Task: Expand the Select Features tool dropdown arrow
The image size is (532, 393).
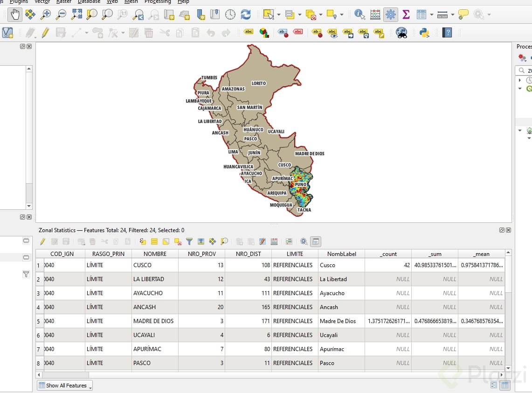Action: pos(279,14)
